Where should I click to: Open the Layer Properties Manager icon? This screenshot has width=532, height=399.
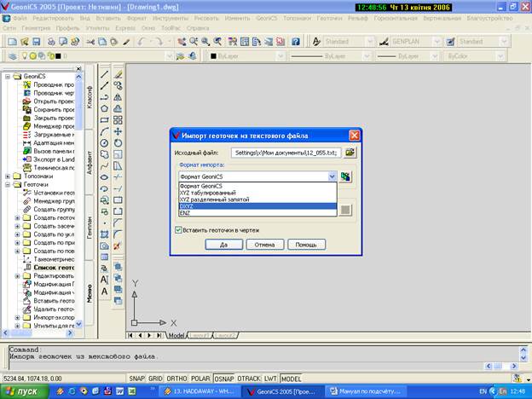(13, 56)
